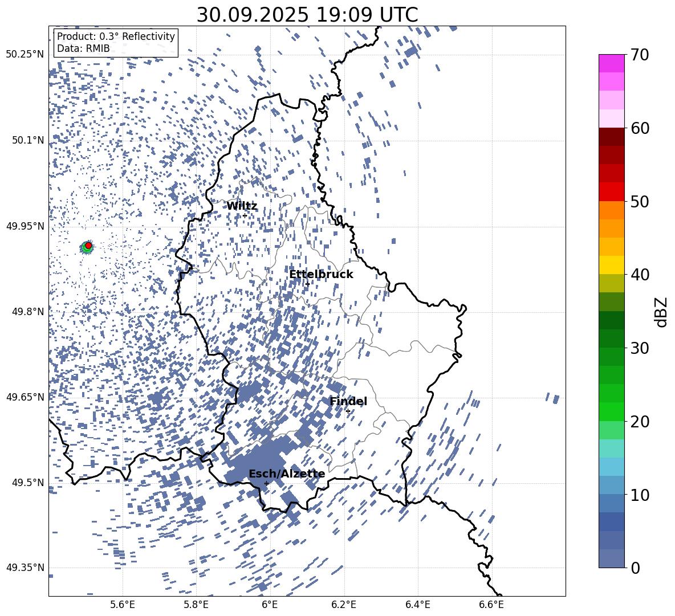
Task: Click the colorbar tick label 20
Action: coord(640,421)
